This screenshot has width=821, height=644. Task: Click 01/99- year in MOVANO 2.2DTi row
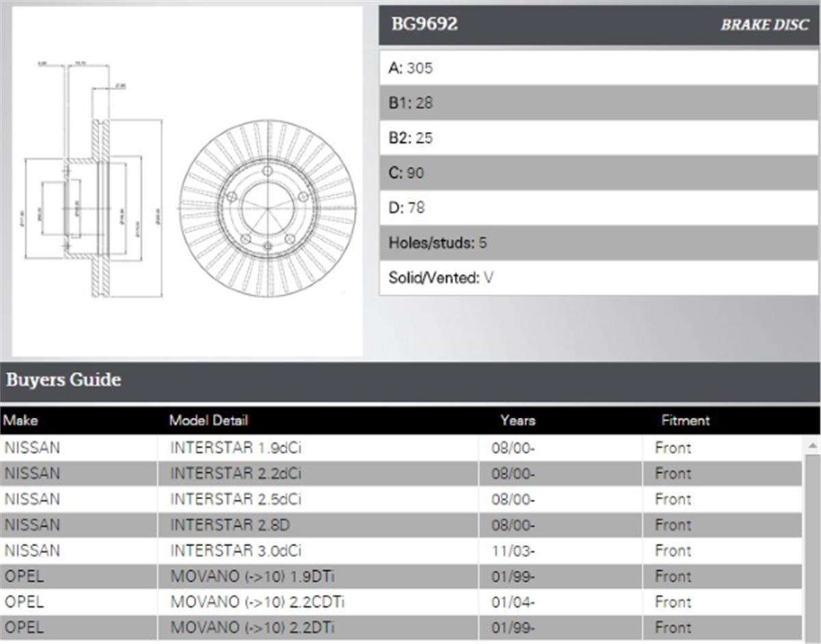point(513,628)
